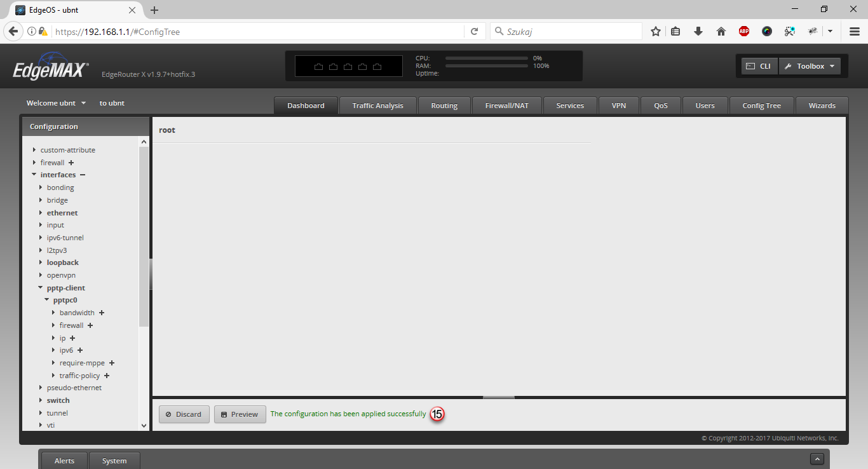Click the router port status display
The image size is (868, 469).
pos(349,66)
